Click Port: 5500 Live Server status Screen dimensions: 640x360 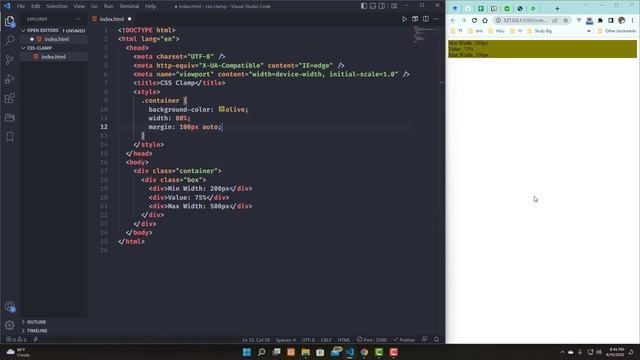click(x=371, y=340)
